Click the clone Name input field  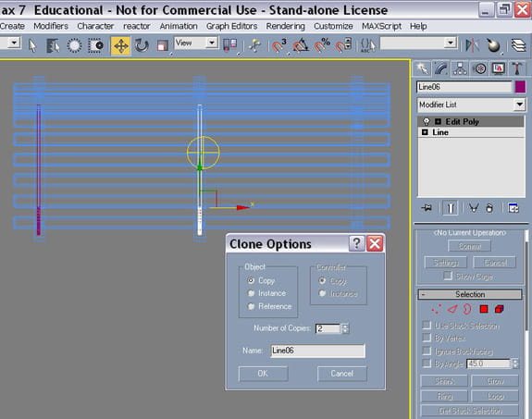pyautogui.click(x=318, y=351)
